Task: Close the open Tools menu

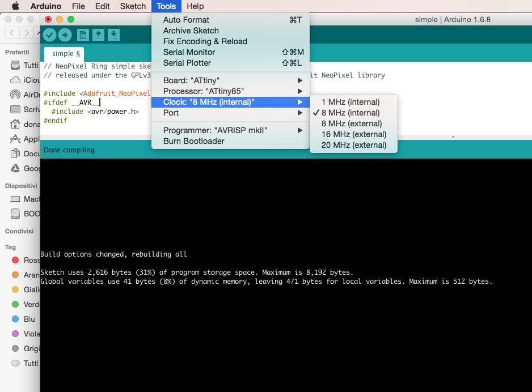Action: click(166, 6)
